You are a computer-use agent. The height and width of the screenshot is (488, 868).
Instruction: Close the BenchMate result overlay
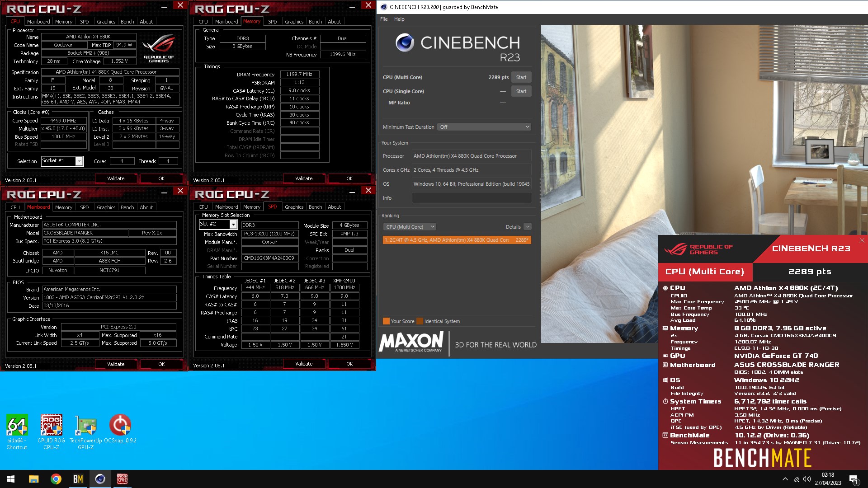[x=862, y=240]
